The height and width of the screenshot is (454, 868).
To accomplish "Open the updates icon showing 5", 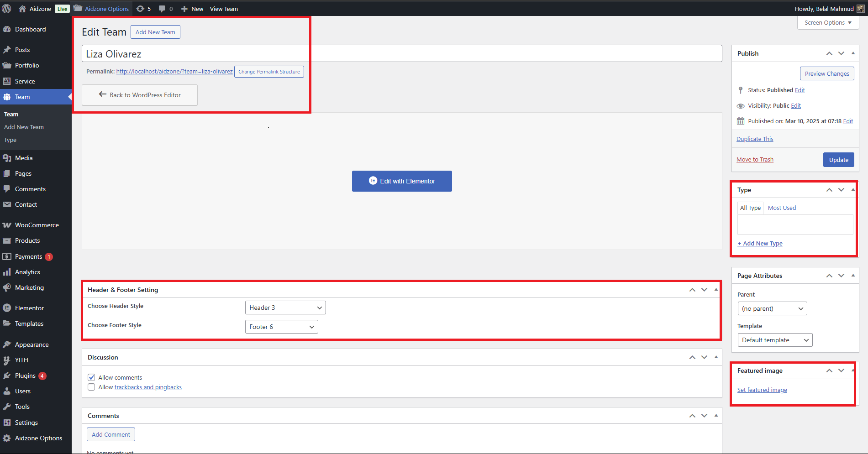I will point(141,9).
